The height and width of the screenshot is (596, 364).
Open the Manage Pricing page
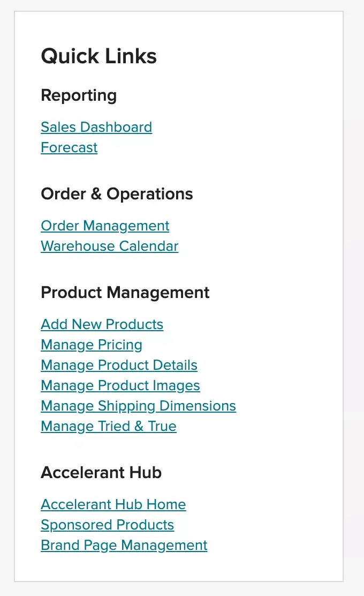[x=91, y=345]
